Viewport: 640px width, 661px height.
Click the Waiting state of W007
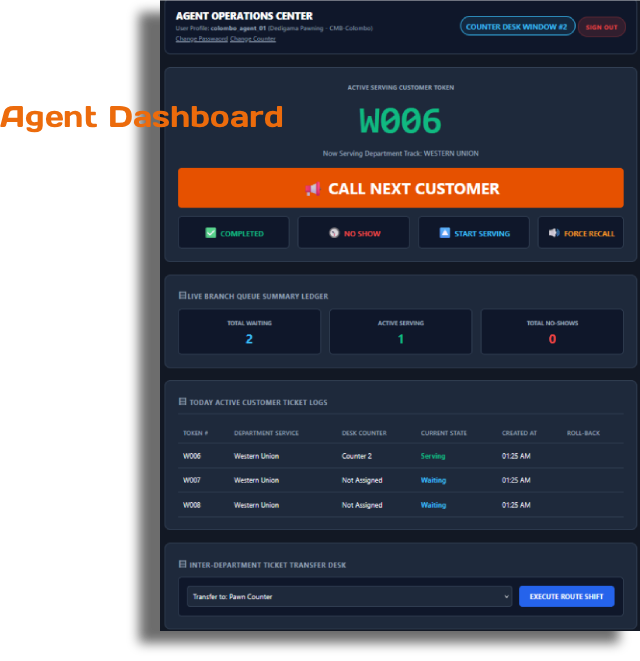[433, 480]
